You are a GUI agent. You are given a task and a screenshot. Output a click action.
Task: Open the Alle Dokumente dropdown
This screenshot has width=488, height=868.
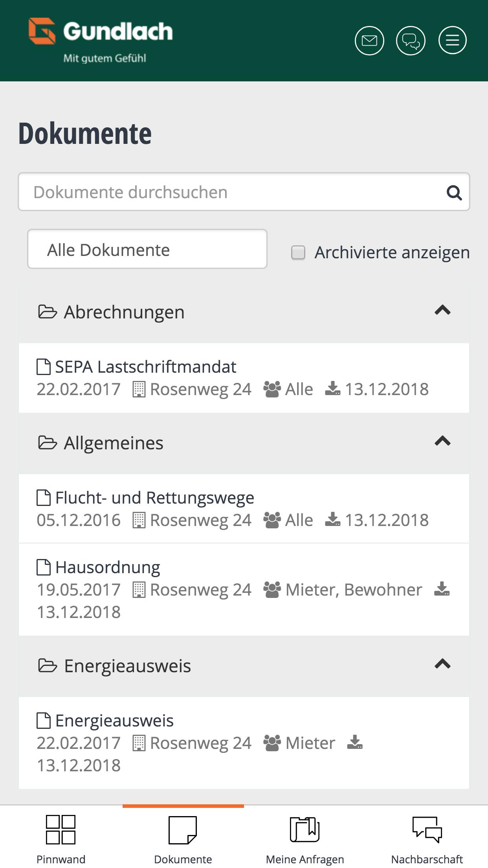pyautogui.click(x=147, y=249)
